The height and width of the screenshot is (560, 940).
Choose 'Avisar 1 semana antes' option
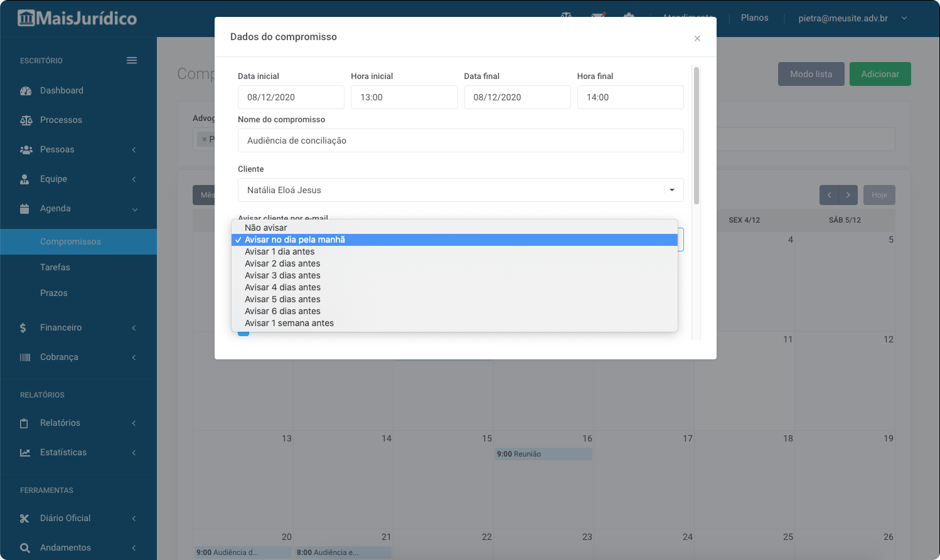click(x=289, y=323)
